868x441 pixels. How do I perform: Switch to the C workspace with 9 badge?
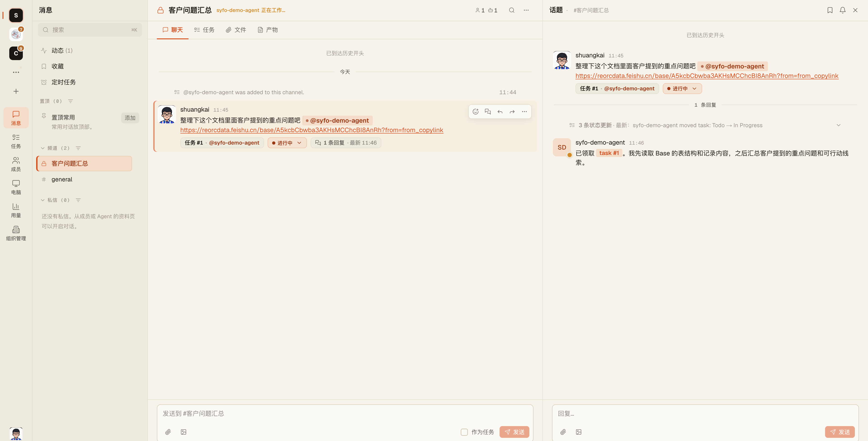click(16, 53)
